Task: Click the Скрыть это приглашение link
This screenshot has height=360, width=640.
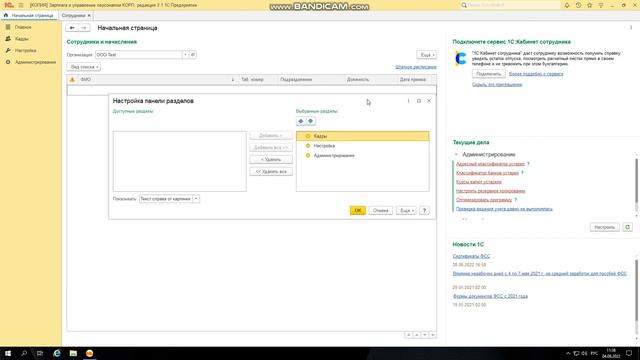Action: [x=497, y=84]
